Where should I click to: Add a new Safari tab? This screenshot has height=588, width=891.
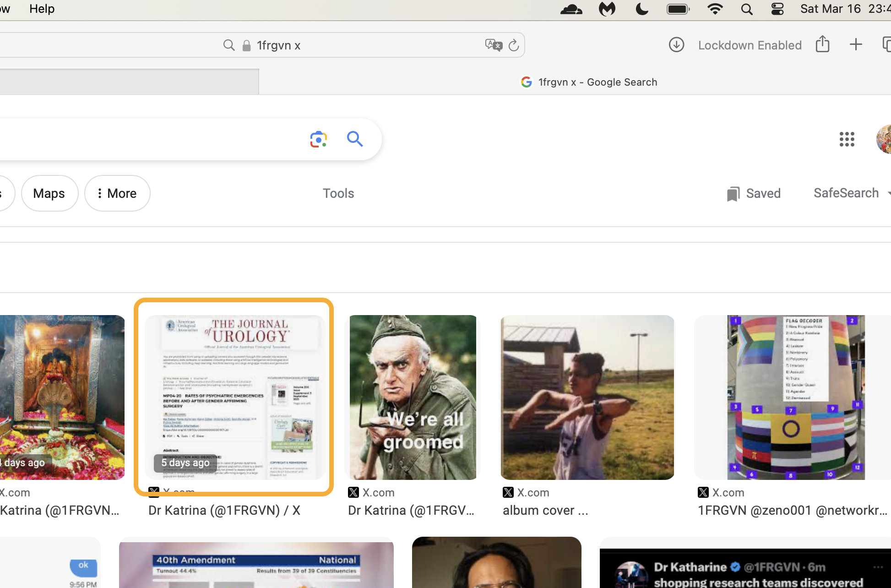tap(856, 44)
